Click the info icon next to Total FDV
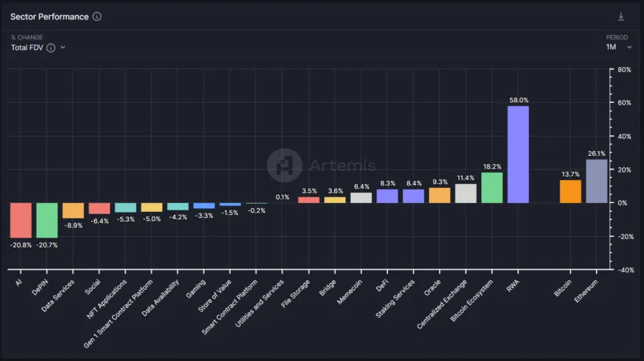 coord(51,48)
